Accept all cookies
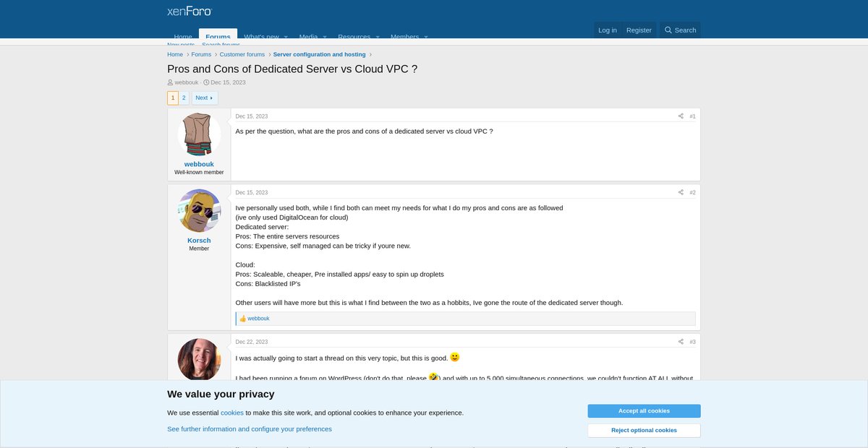 (x=644, y=410)
